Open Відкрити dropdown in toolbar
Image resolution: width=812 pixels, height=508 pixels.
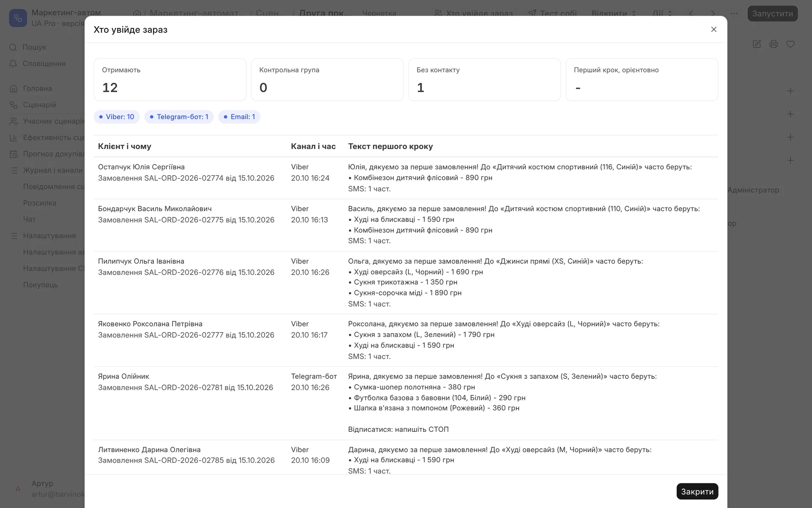coord(614,14)
